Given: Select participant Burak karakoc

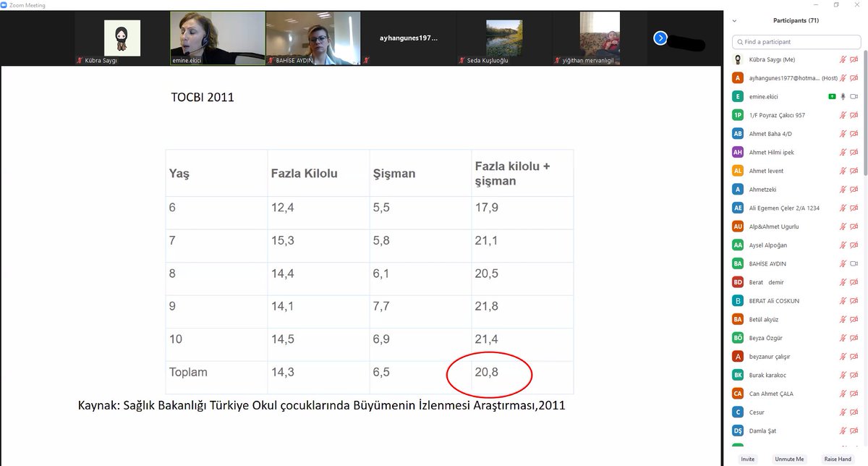Looking at the screenshot, I should click(796, 375).
